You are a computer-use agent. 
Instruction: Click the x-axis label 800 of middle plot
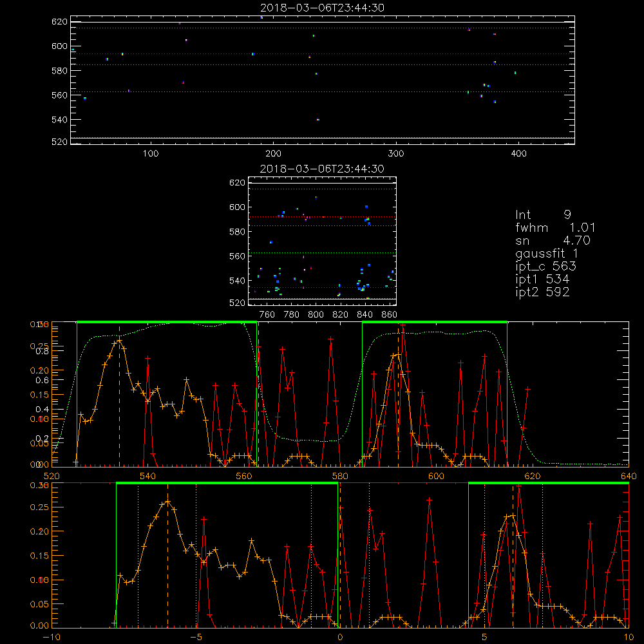tap(316, 315)
